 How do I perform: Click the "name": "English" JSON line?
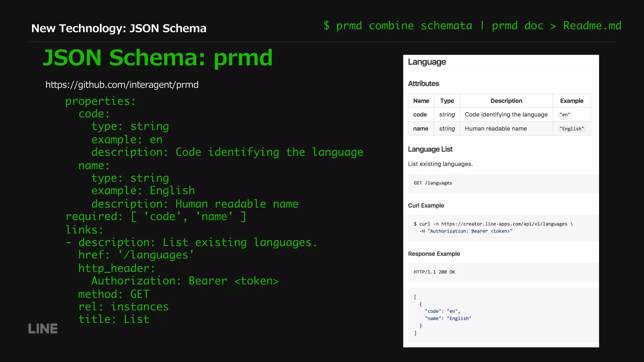click(448, 319)
